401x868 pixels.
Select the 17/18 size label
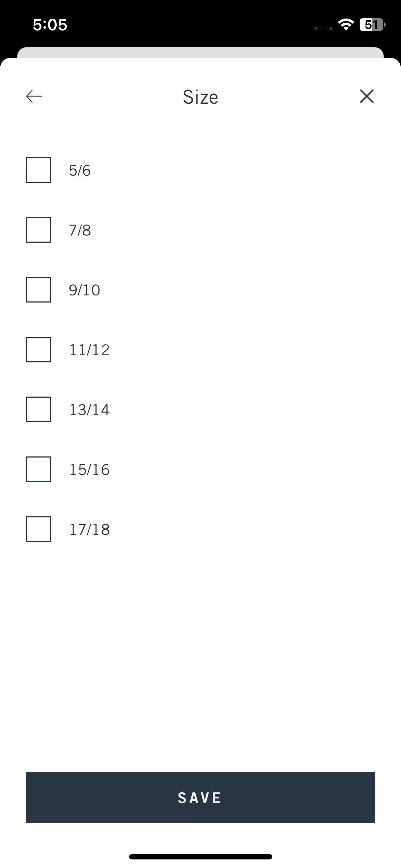pos(89,529)
